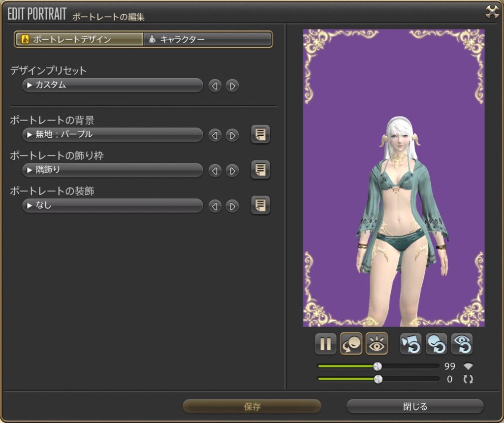Toggle eye gaze toward camera button
Image resolution: width=504 pixels, height=423 pixels.
click(x=377, y=344)
